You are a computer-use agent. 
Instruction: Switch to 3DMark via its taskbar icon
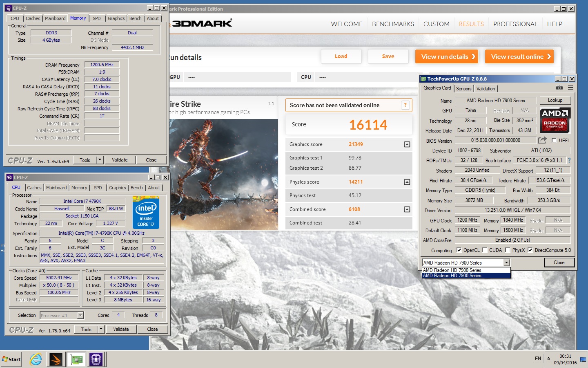pos(56,359)
